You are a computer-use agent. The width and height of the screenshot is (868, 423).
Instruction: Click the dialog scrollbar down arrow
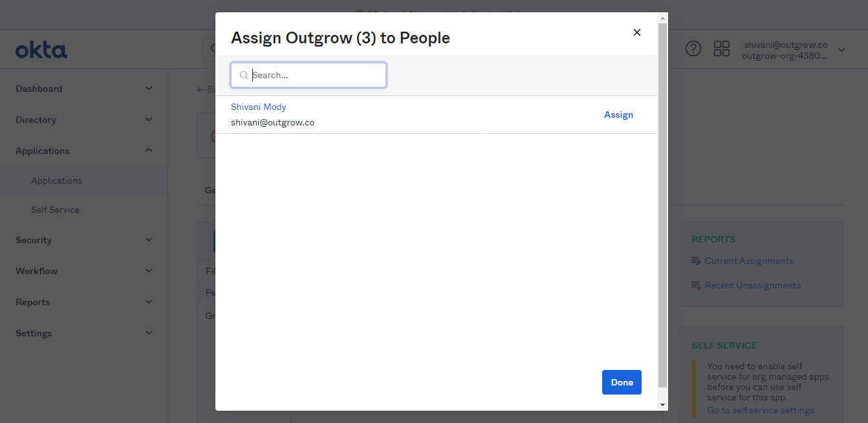click(x=662, y=404)
